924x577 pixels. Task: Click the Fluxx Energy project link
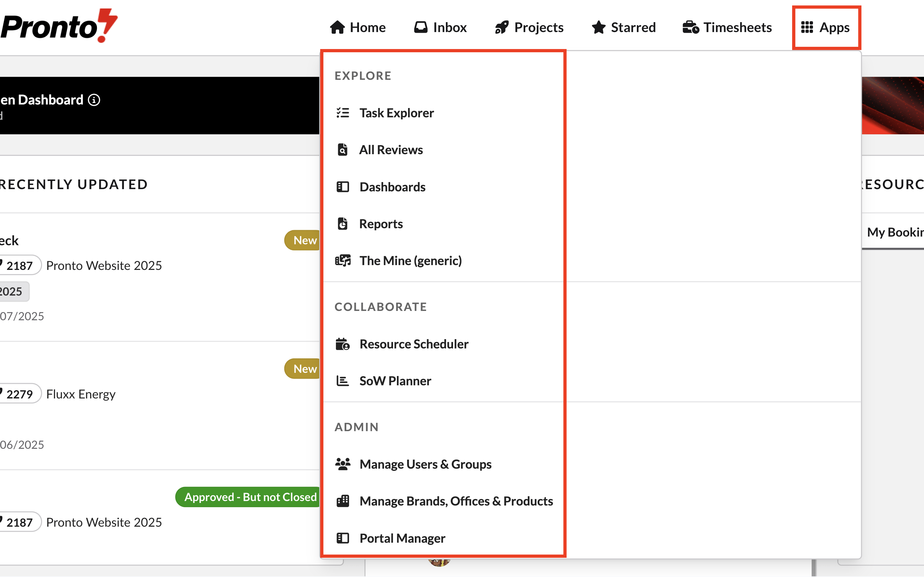pyautogui.click(x=81, y=394)
